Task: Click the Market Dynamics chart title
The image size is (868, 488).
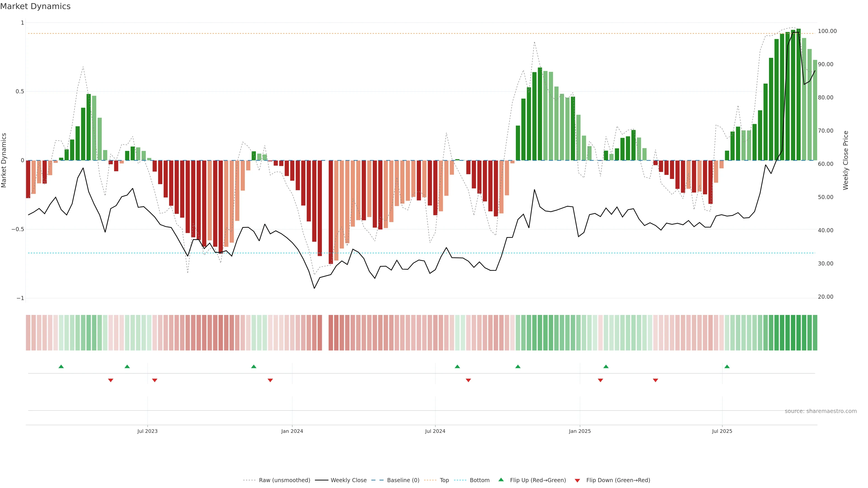Action: [x=35, y=6]
